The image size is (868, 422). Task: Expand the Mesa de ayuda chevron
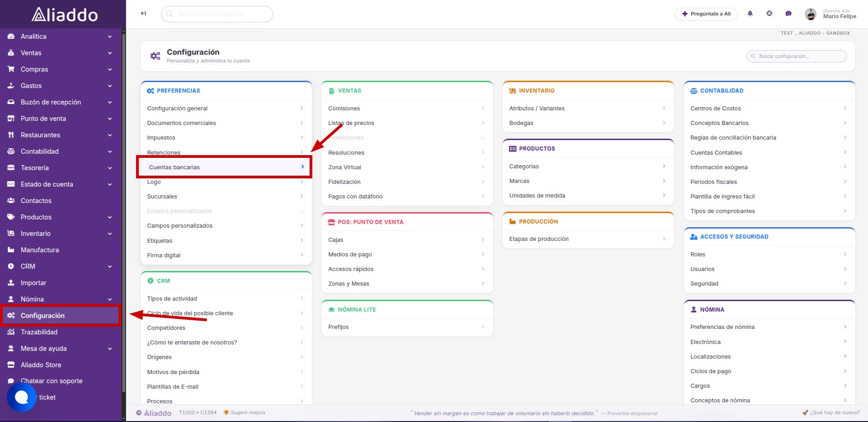pyautogui.click(x=110, y=349)
